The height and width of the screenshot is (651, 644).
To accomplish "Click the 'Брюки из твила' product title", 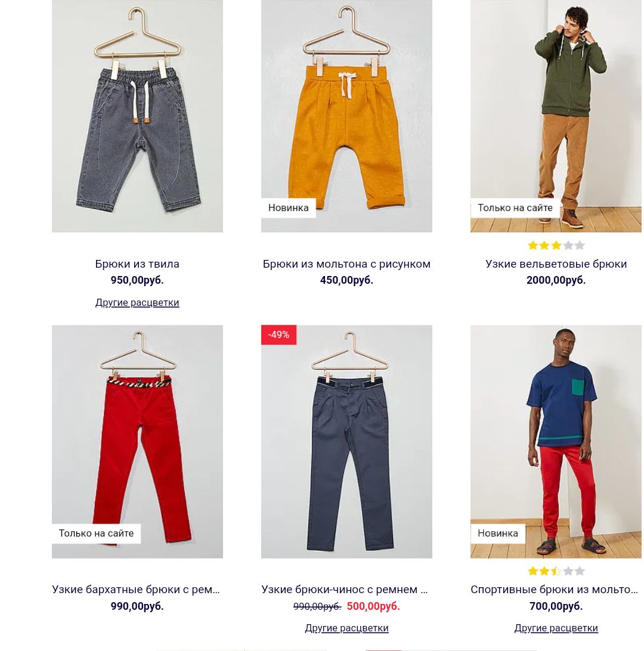I will (137, 264).
